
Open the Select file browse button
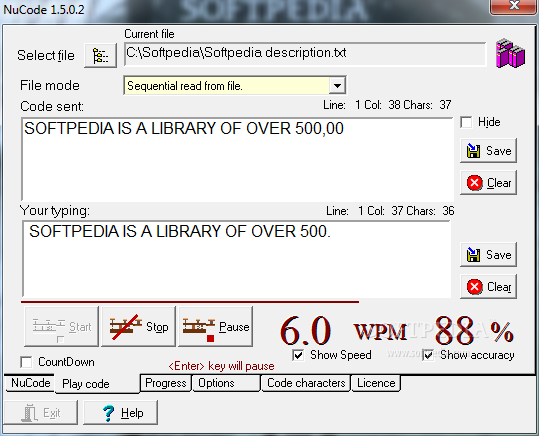(100, 55)
